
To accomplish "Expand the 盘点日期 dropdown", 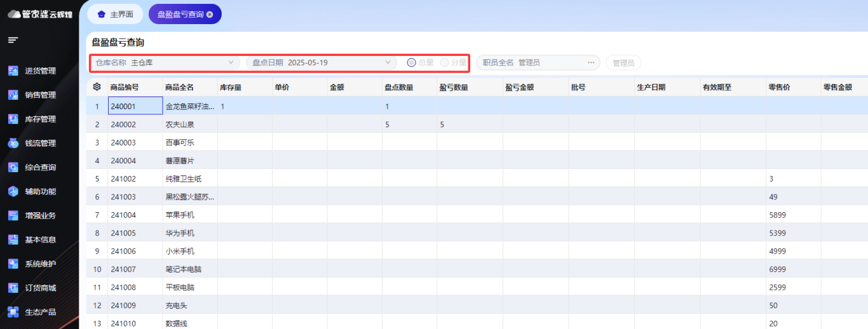I will (x=388, y=63).
